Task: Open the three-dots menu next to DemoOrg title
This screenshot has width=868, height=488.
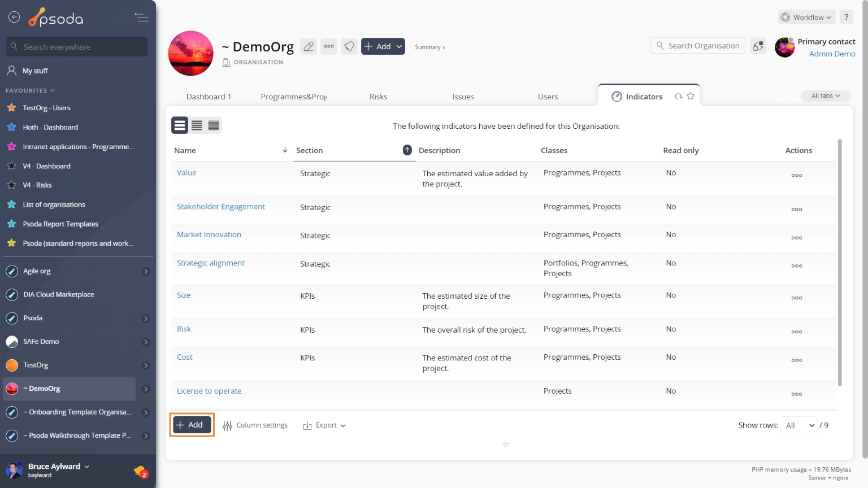Action: click(x=329, y=47)
